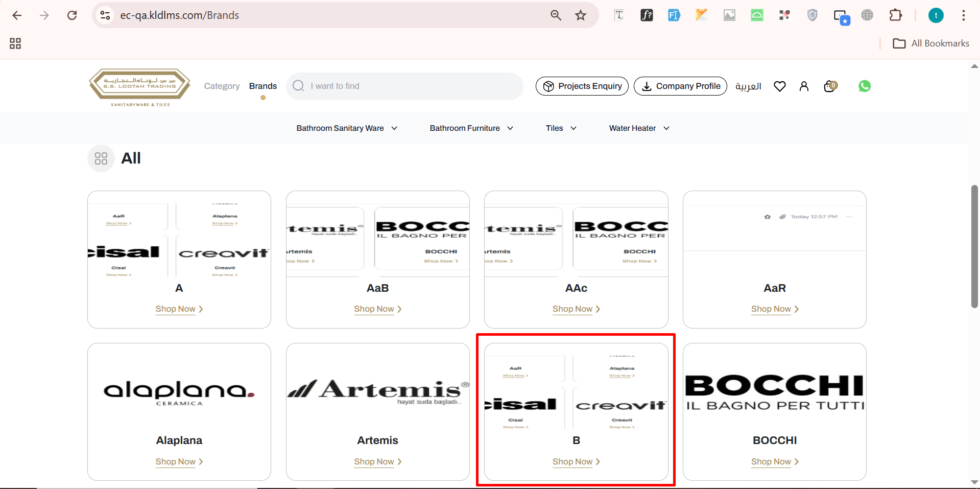Open the shopping cart icon

830,86
